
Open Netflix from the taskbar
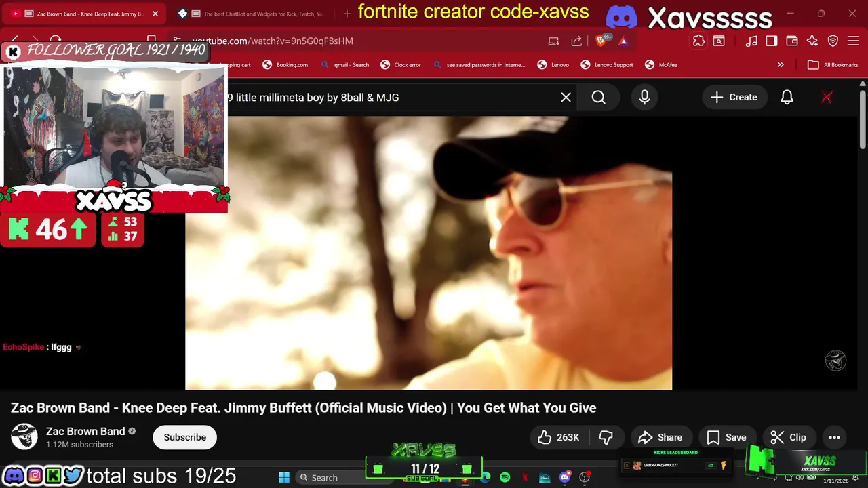point(524,477)
